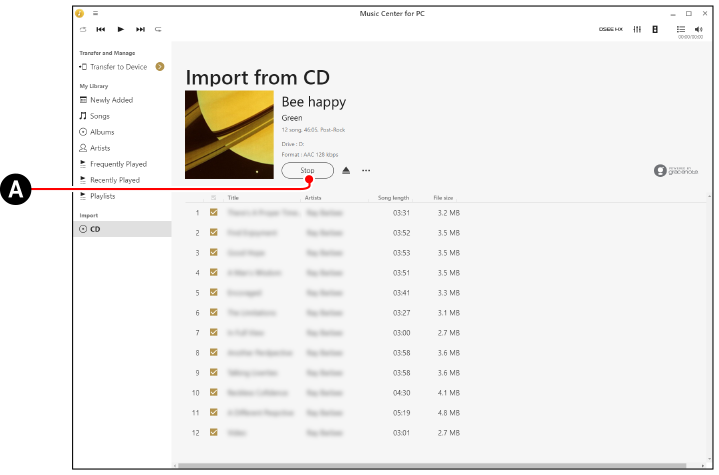Image resolution: width=719 pixels, height=475 pixels.
Task: Toggle the shuffle icon in the playback bar
Action: click(84, 30)
